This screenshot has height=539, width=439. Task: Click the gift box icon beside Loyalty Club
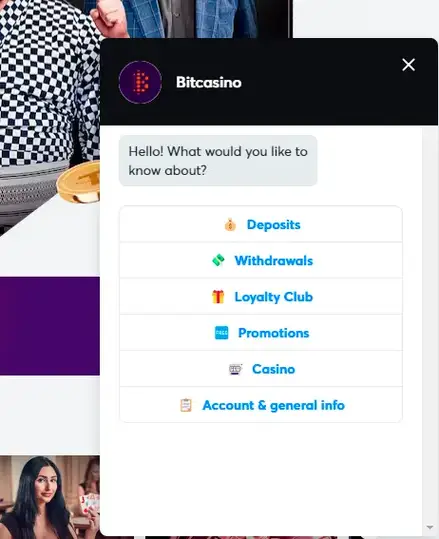point(218,297)
